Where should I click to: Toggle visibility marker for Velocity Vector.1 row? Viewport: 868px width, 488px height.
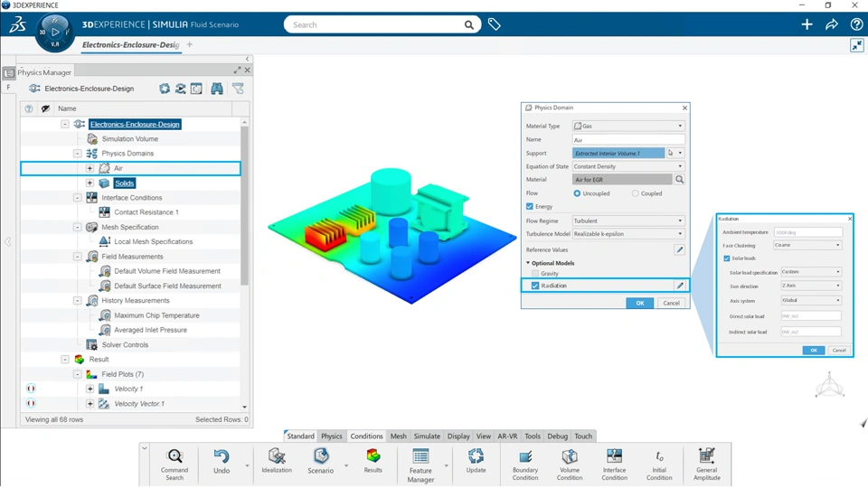pos(31,403)
